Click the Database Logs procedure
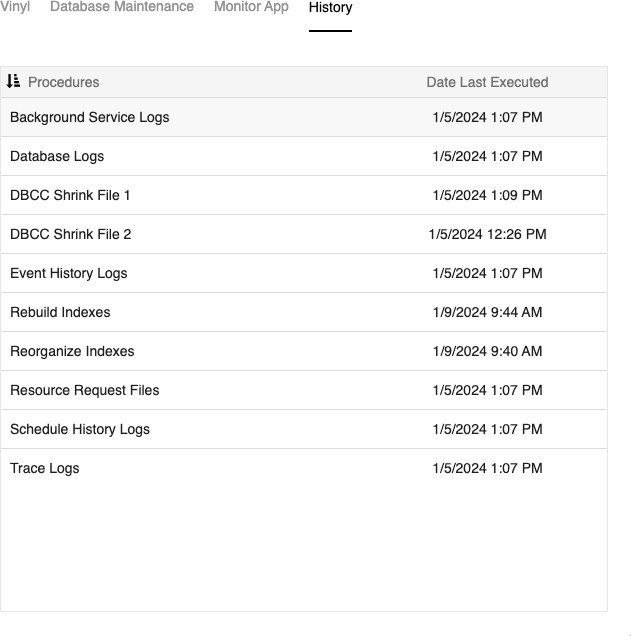 tap(57, 156)
